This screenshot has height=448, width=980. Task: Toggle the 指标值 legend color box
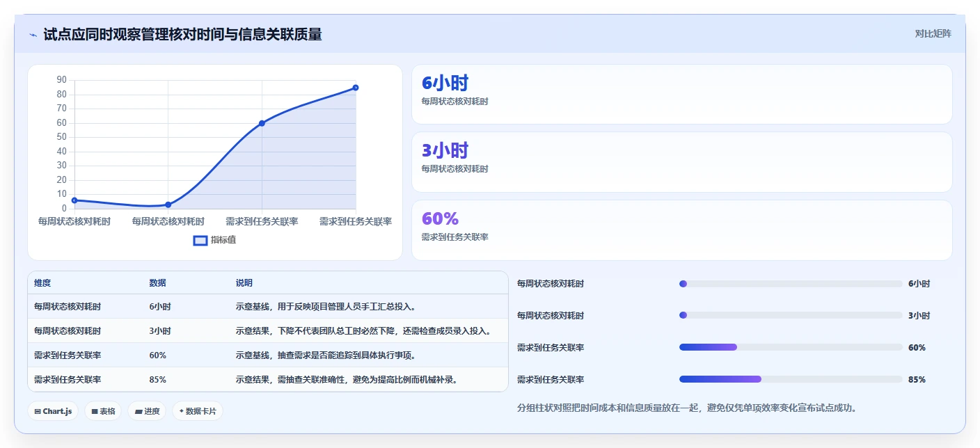point(200,240)
